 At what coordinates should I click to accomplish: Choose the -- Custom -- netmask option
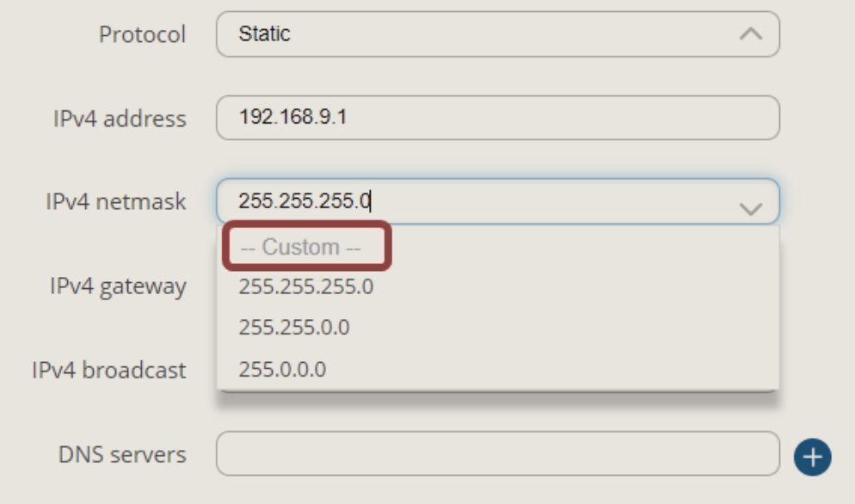(300, 247)
